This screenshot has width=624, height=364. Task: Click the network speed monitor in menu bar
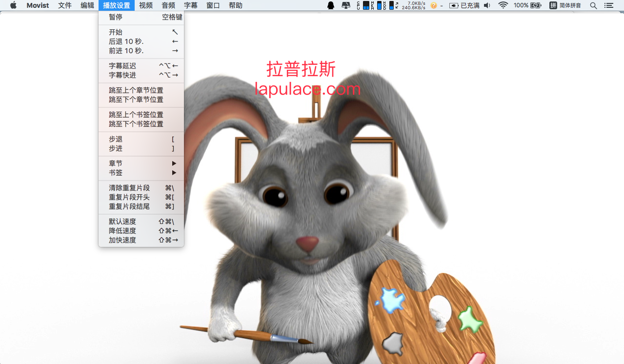pos(413,5)
